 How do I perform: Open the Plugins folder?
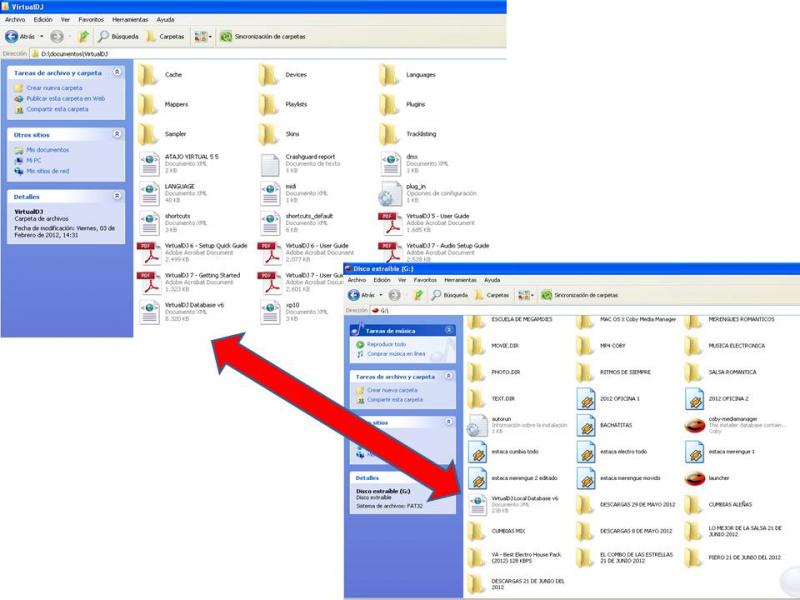[402, 105]
